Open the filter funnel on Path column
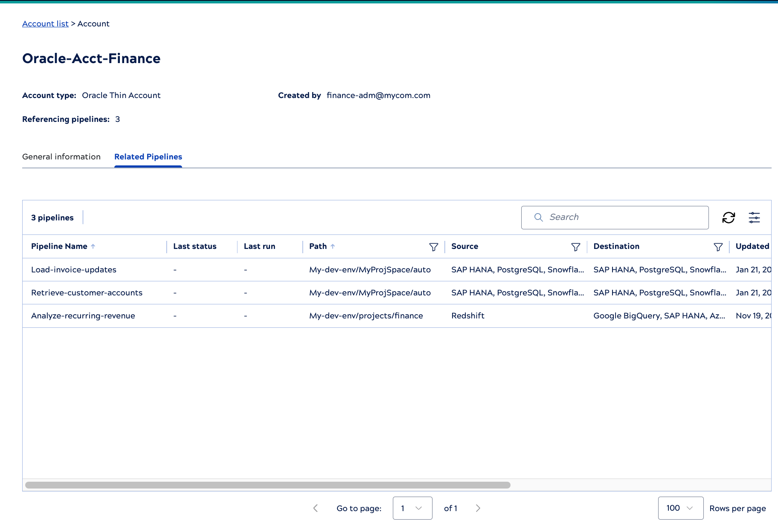Viewport: 778px width, 532px height. click(434, 247)
